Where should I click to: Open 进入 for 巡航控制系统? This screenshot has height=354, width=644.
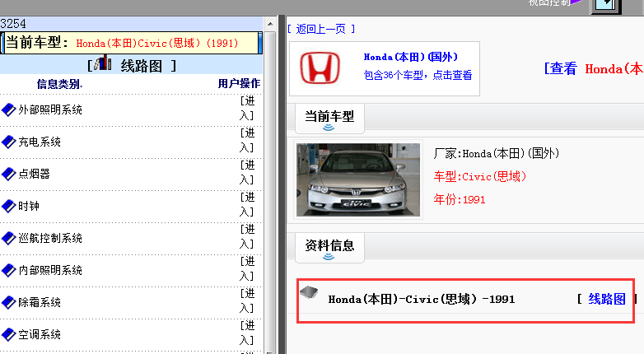pyautogui.click(x=247, y=236)
